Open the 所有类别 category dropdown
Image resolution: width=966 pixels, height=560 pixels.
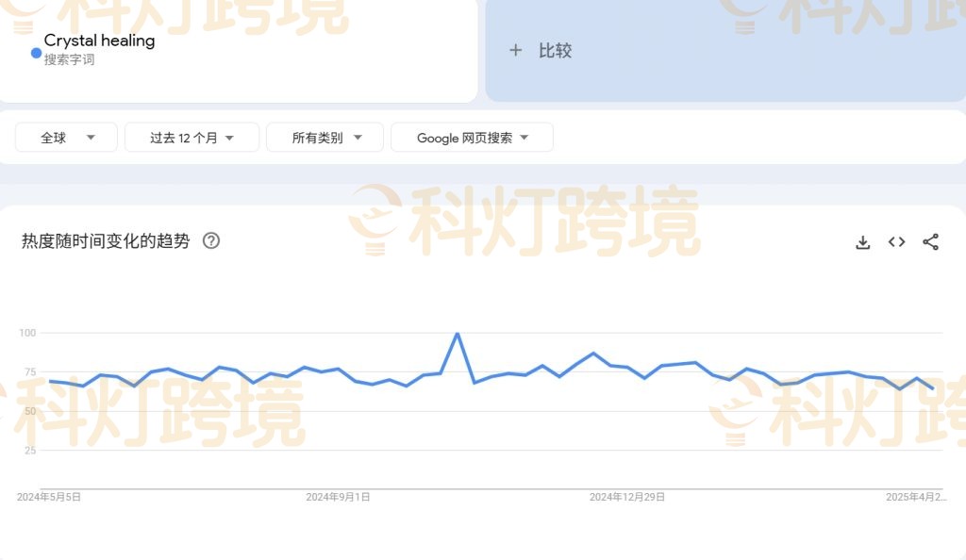[x=325, y=137]
